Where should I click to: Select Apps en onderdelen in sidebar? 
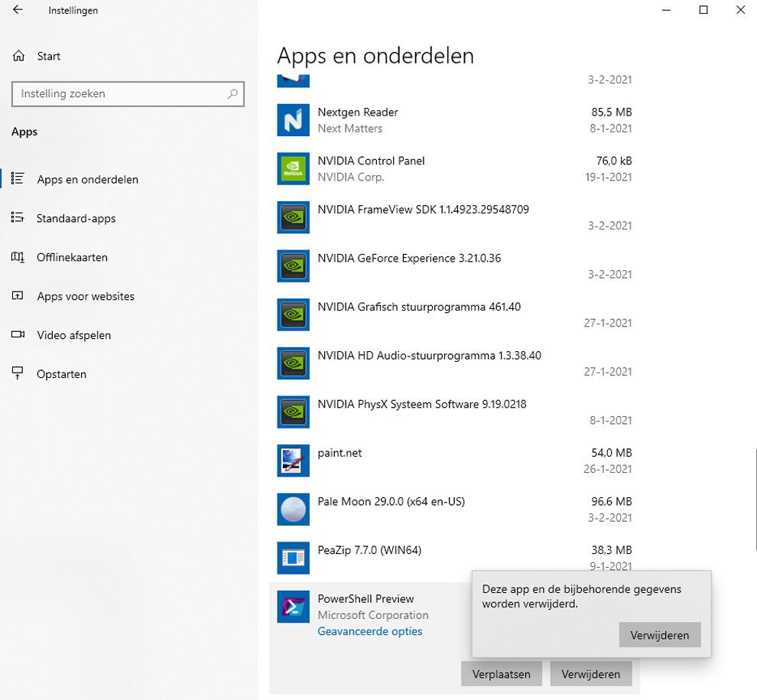point(87,179)
